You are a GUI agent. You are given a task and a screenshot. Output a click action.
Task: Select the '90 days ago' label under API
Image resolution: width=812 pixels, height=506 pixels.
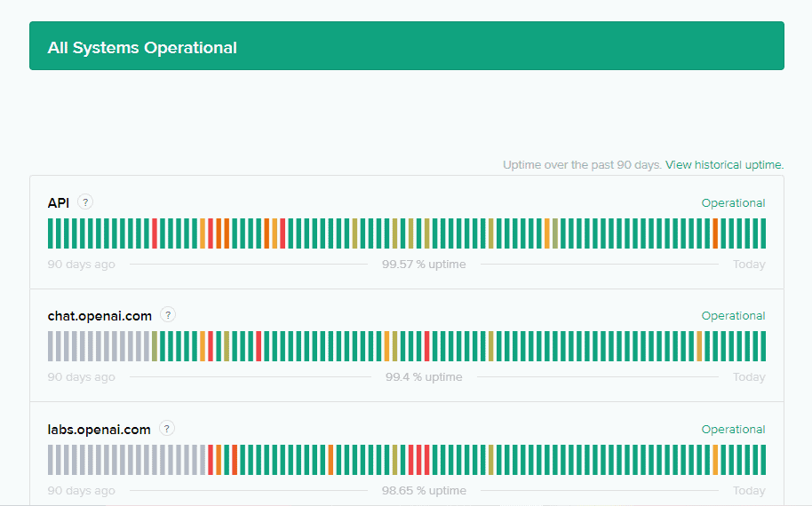(82, 264)
